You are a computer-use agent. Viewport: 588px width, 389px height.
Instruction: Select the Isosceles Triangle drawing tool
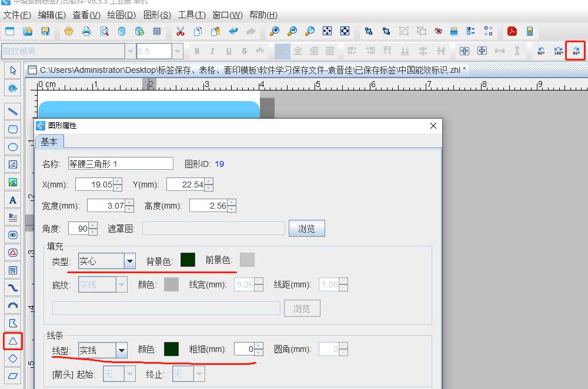tap(12, 341)
